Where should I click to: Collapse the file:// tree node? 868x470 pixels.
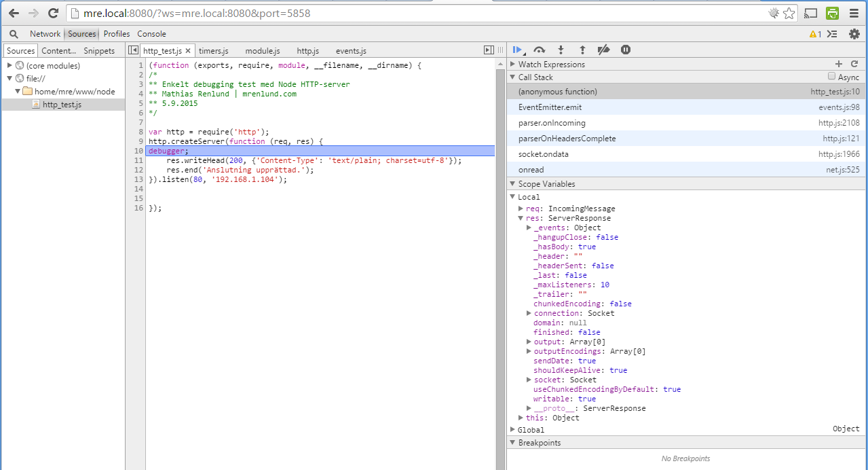coord(10,79)
